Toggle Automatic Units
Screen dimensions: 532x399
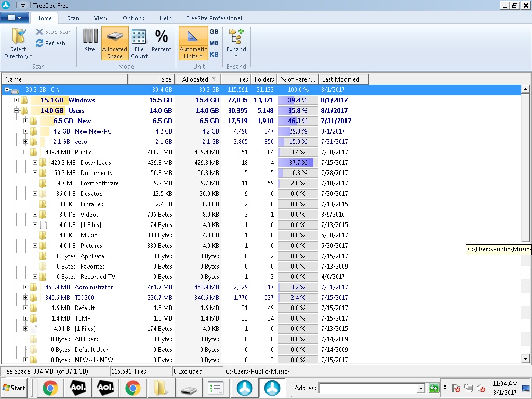pyautogui.click(x=193, y=43)
